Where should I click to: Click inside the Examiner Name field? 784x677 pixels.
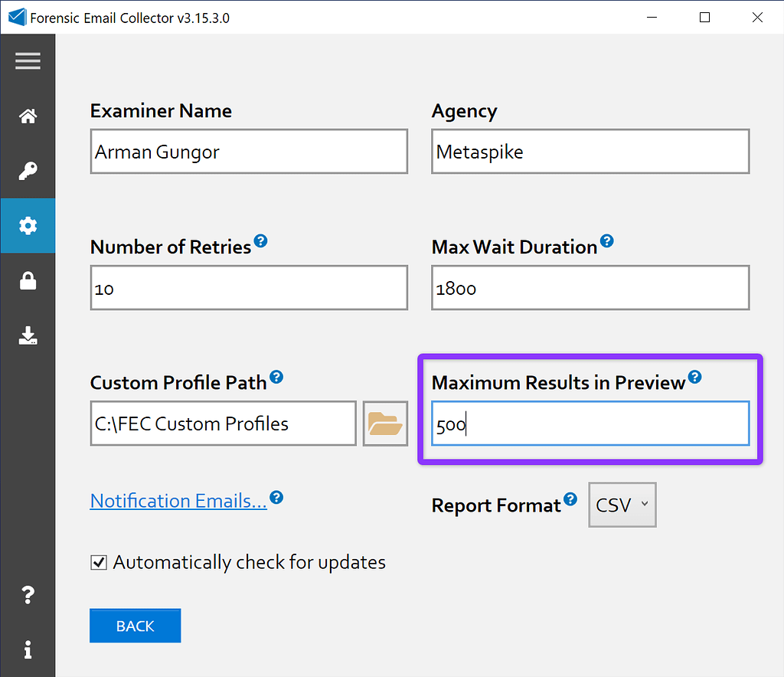(249, 152)
